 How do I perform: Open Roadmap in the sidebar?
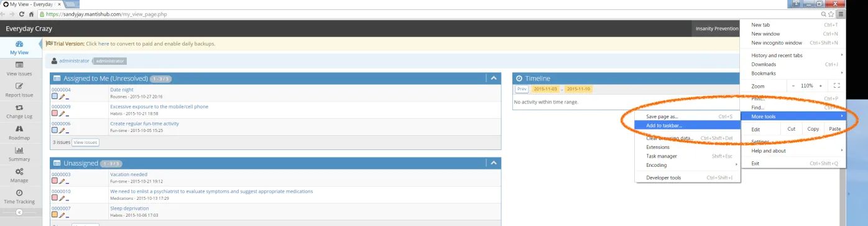click(x=19, y=133)
